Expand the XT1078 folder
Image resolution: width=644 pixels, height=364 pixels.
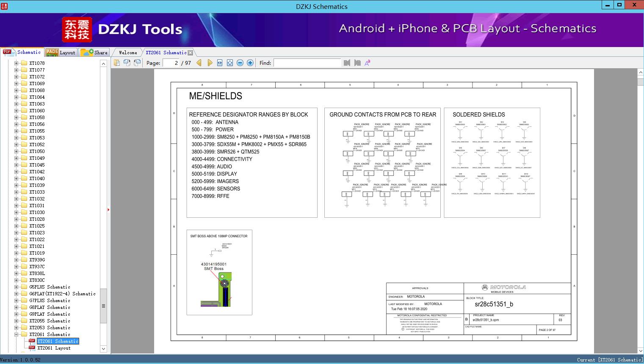click(16, 63)
